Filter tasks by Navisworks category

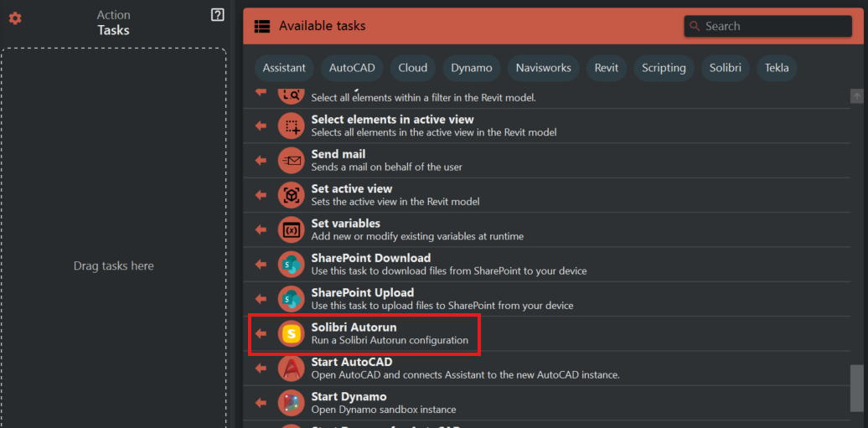544,68
